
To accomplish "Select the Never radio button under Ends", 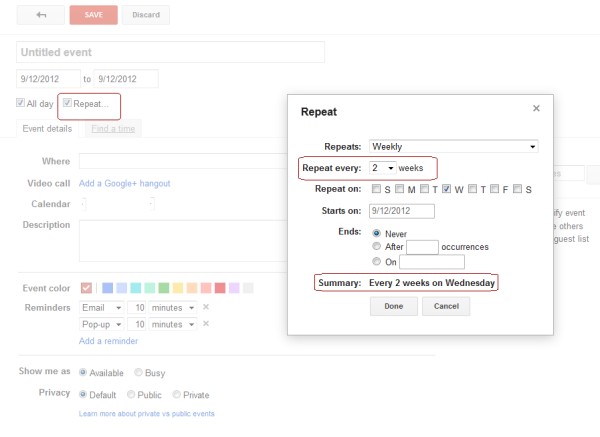I will pos(376,231).
